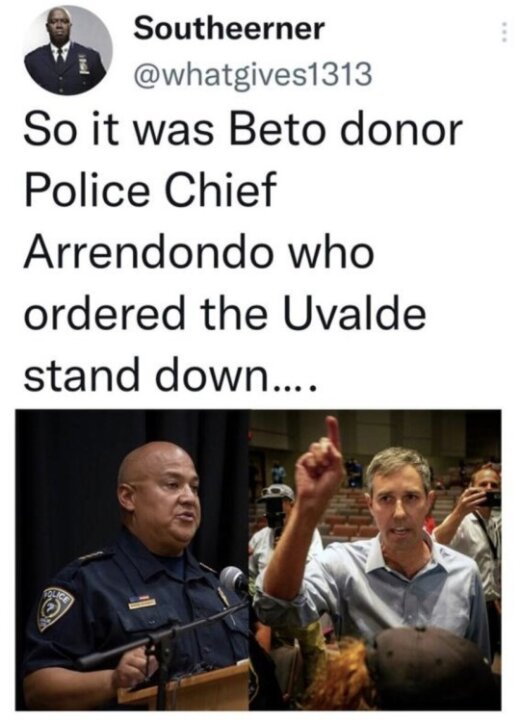This screenshot has height=720, width=520.
Task: Click the words 'ordered the' in the tweet
Action: tap(145, 314)
